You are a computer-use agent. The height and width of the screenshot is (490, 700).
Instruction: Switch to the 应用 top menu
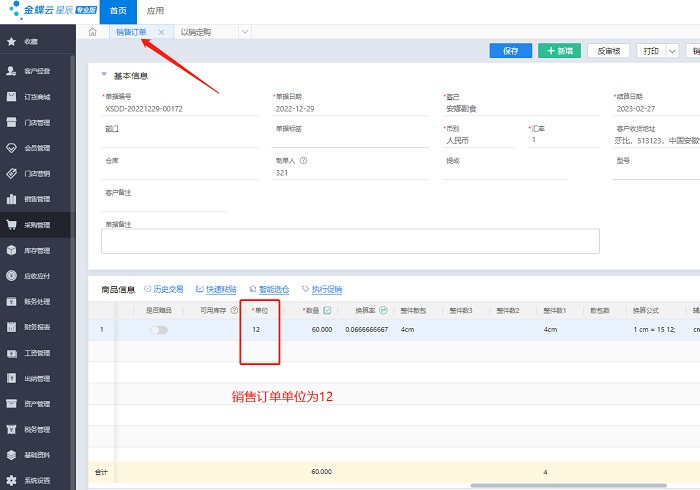coord(155,10)
